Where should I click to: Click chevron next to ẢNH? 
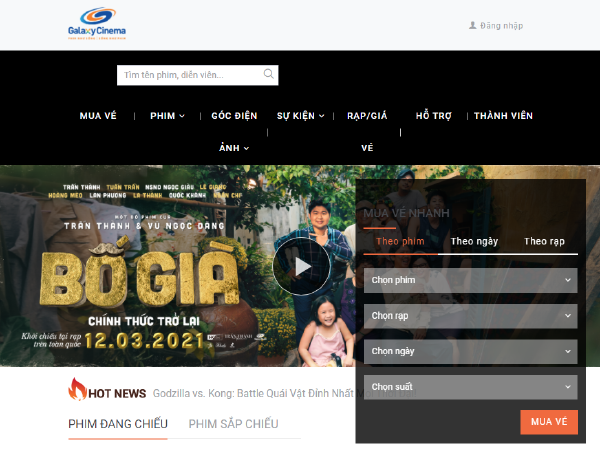coord(246,148)
